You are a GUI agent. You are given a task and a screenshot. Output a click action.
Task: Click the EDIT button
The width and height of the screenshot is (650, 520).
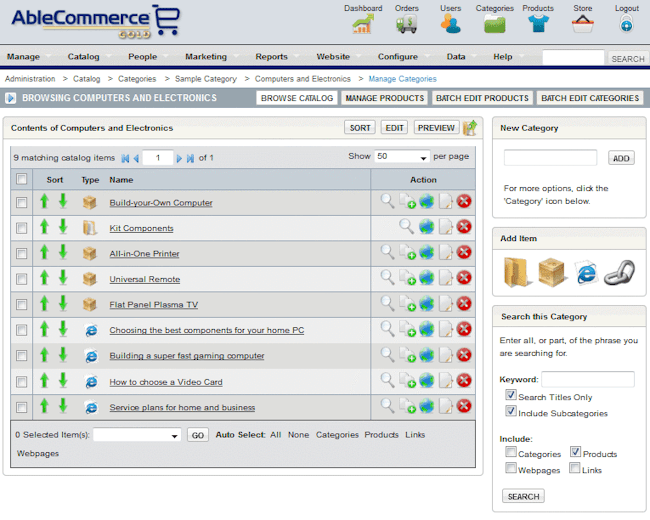[394, 128]
